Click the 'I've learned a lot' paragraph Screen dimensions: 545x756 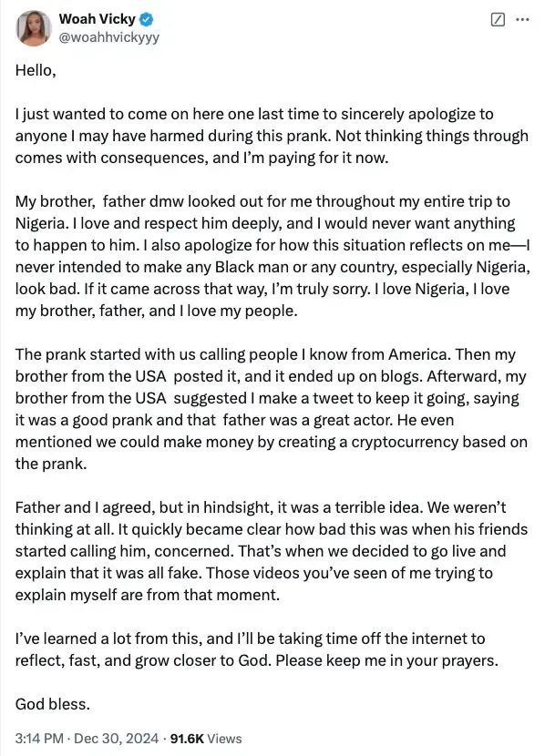coord(257,649)
